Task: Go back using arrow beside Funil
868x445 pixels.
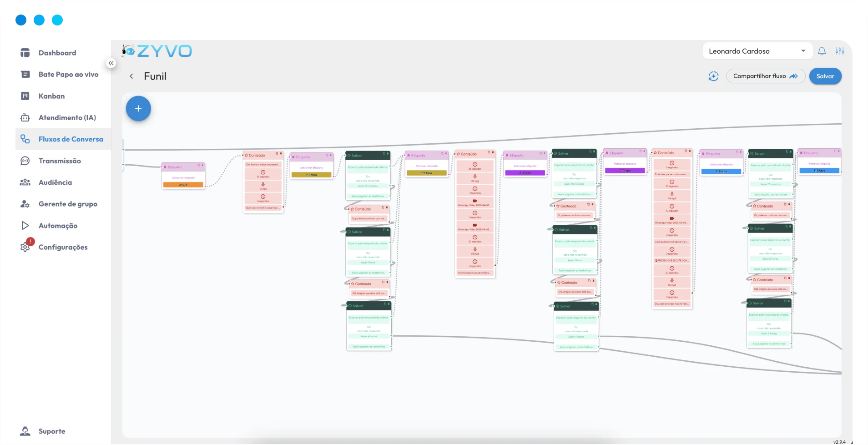Action: coord(131,76)
